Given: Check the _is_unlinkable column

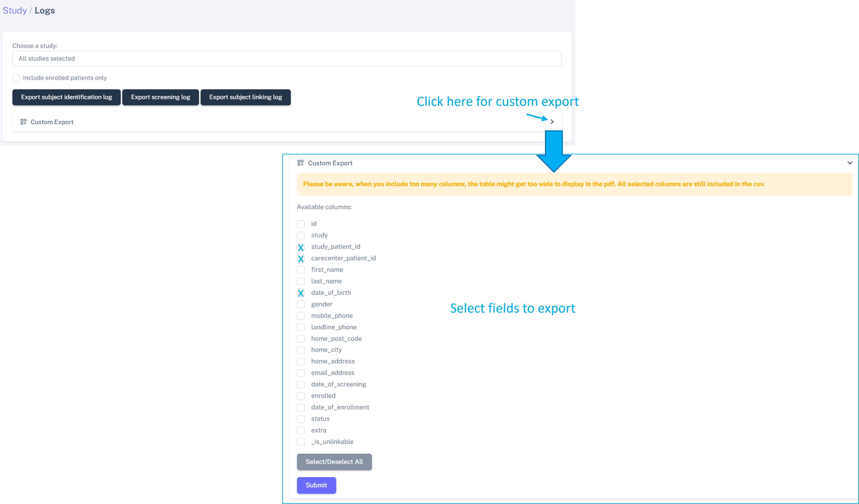Looking at the screenshot, I should point(301,442).
